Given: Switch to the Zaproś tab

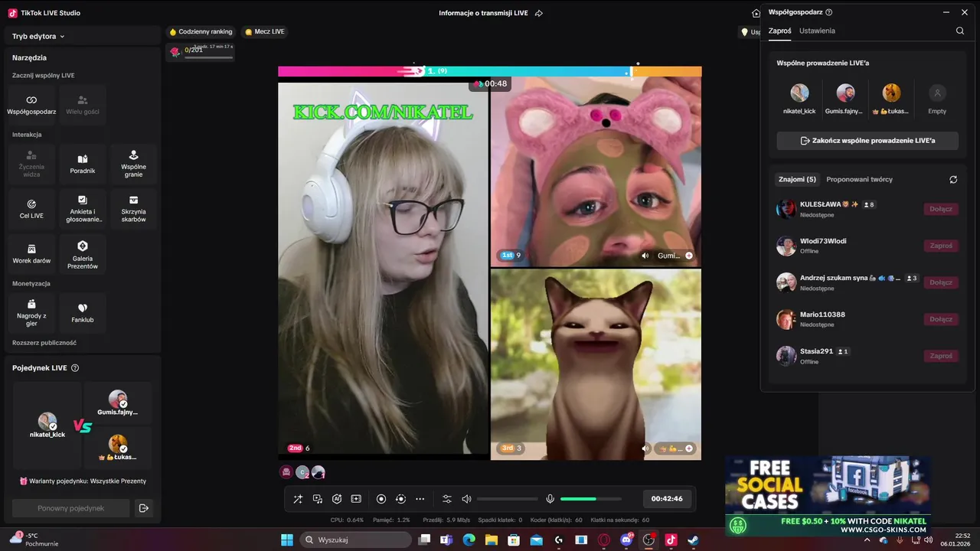Looking at the screenshot, I should click(779, 31).
